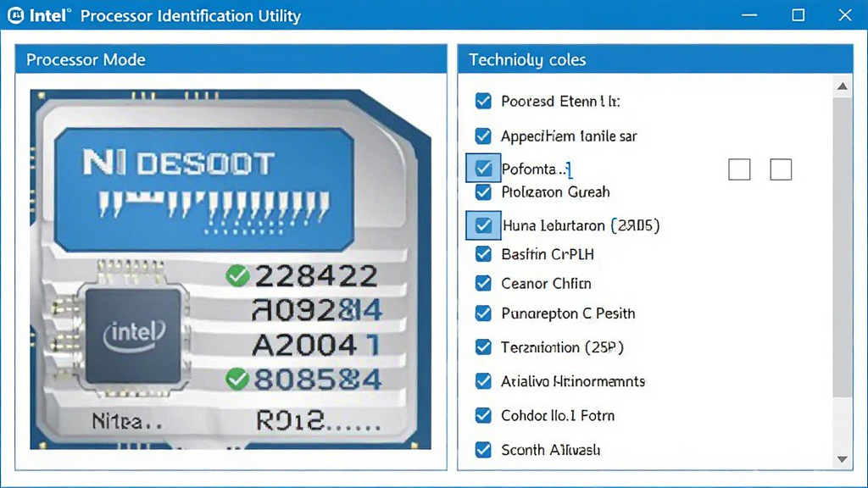This screenshot has width=868, height=488.
Task: Toggle the Terznriontion (25P) checkbox
Action: pyautogui.click(x=483, y=347)
